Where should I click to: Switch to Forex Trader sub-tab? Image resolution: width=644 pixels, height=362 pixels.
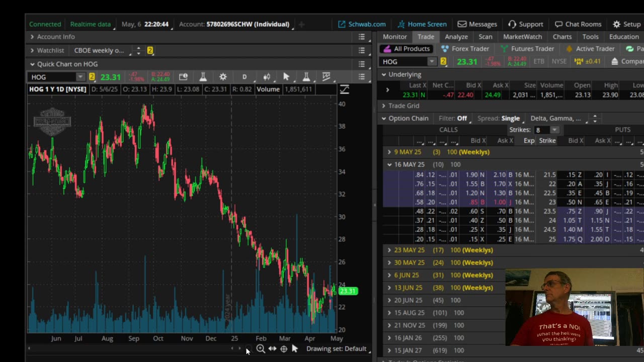click(x=465, y=49)
